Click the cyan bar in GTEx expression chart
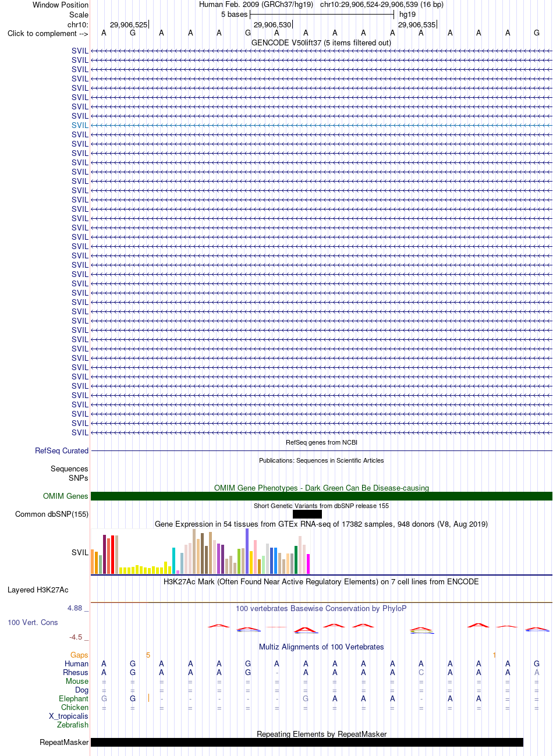553x756 pixels. 174,560
